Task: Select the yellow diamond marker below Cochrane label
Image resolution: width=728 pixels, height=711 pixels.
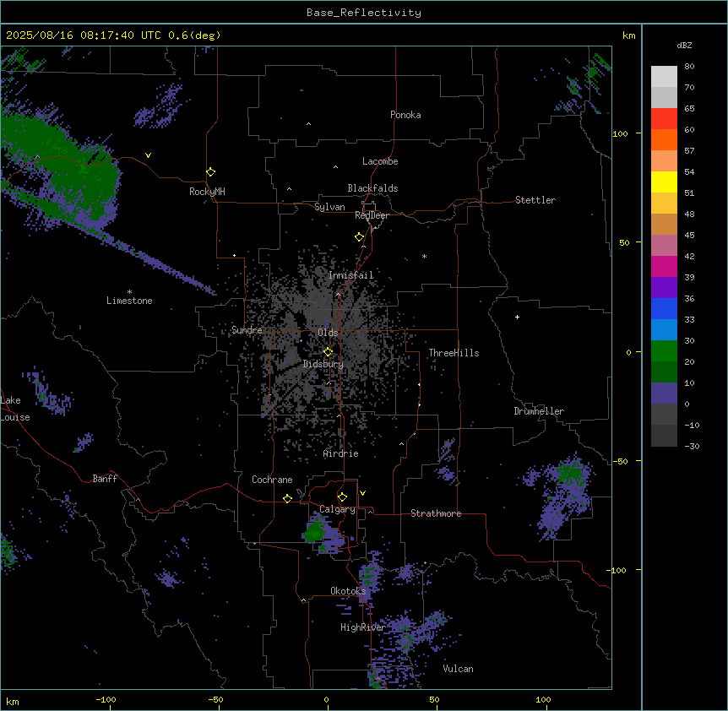Action: [287, 498]
